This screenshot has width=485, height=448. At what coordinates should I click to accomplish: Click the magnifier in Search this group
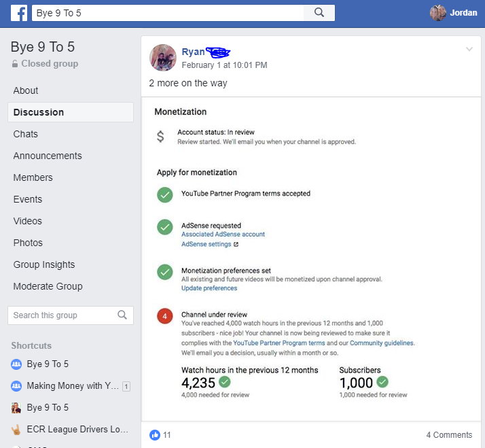click(122, 315)
